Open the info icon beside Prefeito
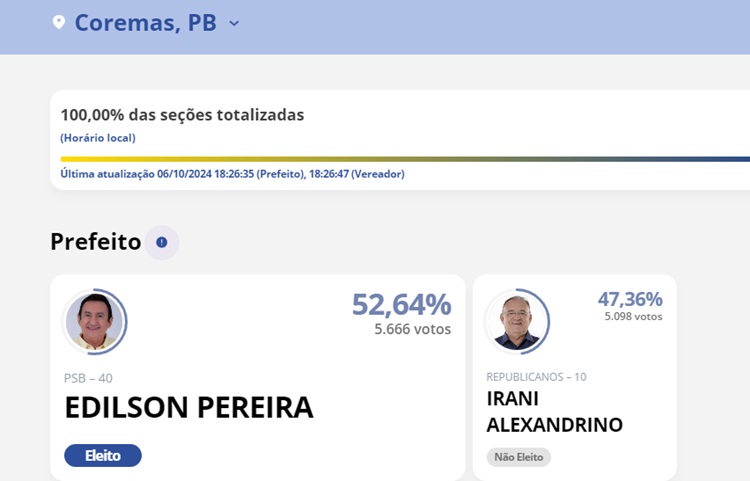 tap(162, 242)
